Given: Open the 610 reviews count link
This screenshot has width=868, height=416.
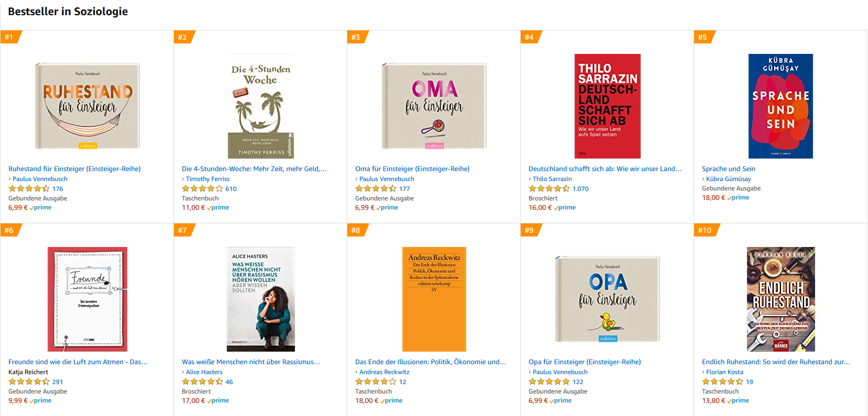Looking at the screenshot, I should [x=231, y=189].
